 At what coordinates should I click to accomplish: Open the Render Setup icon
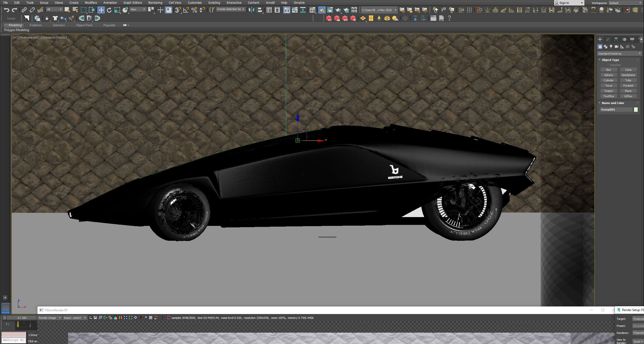click(322, 10)
